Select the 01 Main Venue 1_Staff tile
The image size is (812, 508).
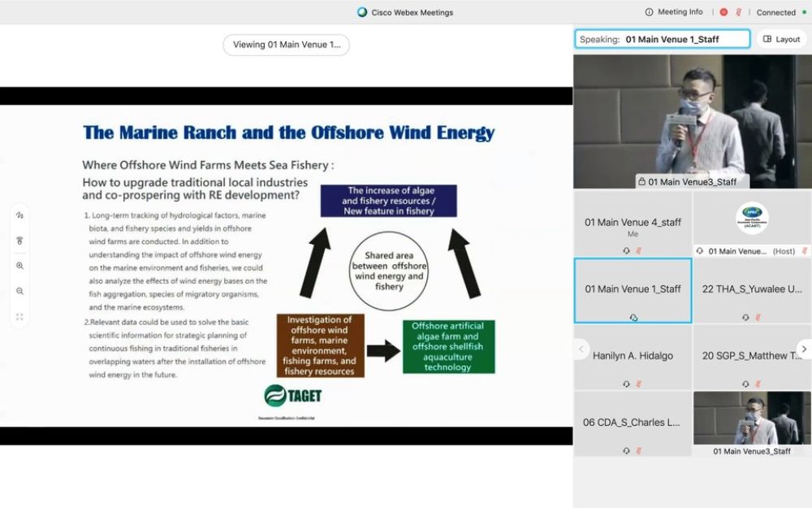tap(633, 290)
